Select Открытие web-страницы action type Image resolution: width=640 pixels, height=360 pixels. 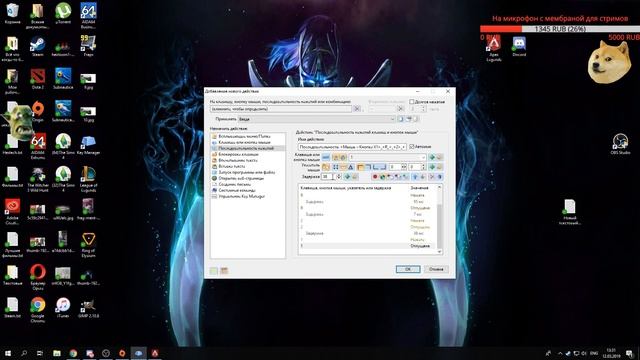pos(241,178)
